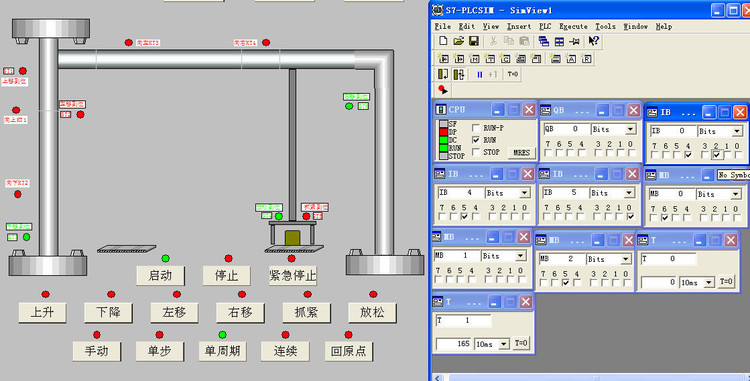This screenshot has height=381, width=750.
Task: Toggle the RUN checkbox in CPU window
Action: point(475,140)
